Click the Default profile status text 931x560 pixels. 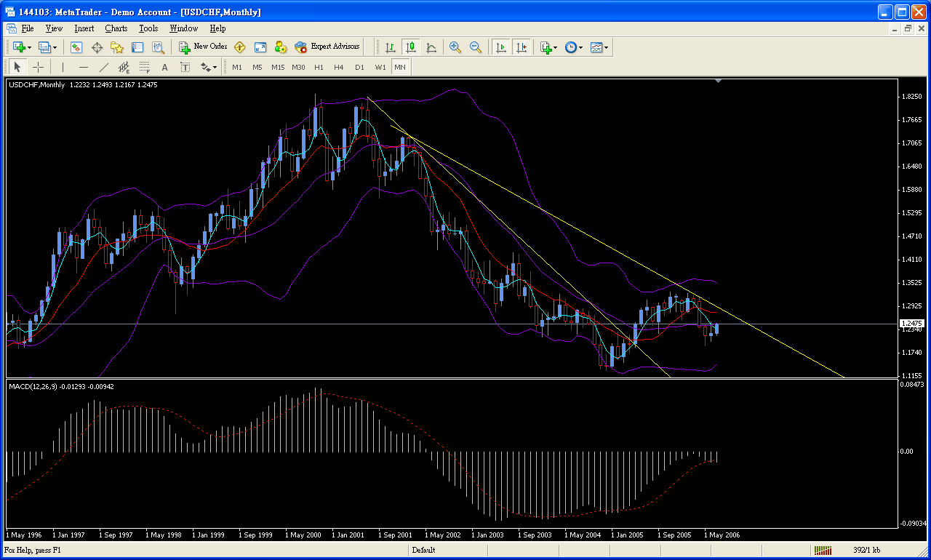(423, 550)
